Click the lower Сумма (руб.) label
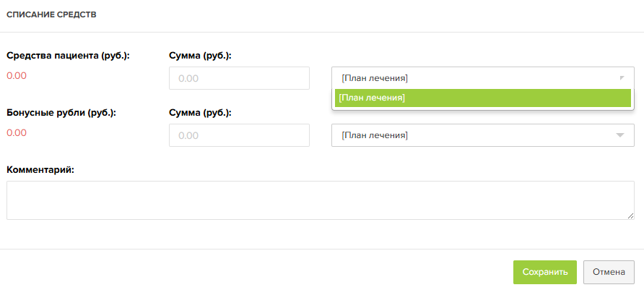Screen dimensions: 644x290 (x=201, y=113)
